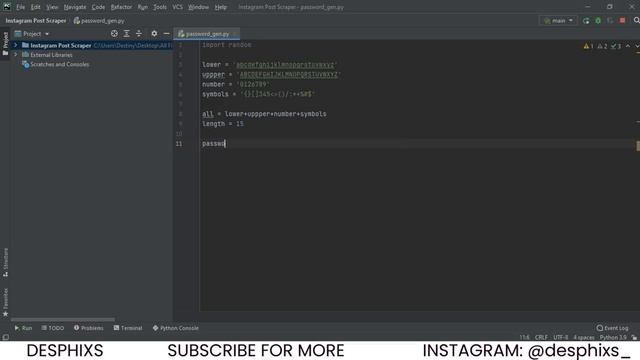The width and height of the screenshot is (640, 360).
Task: Expand the Instagram Post Scraper folder
Action: (16, 45)
